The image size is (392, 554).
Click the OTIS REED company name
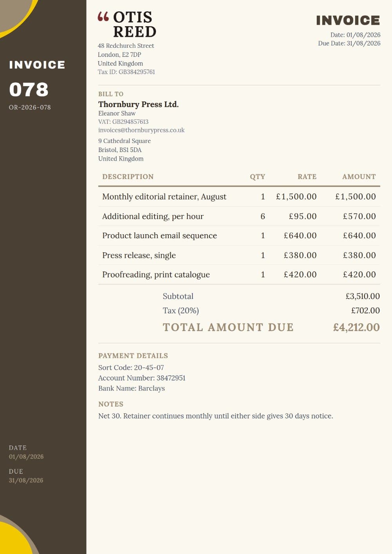pyautogui.click(x=135, y=24)
